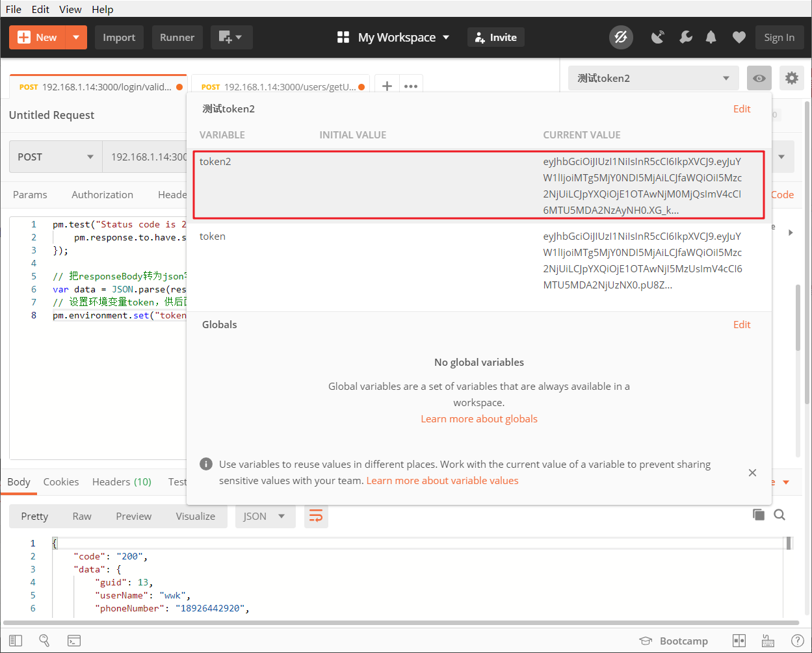This screenshot has width=812, height=653.
Task: Open the JSON format dropdown
Action: coord(265,516)
